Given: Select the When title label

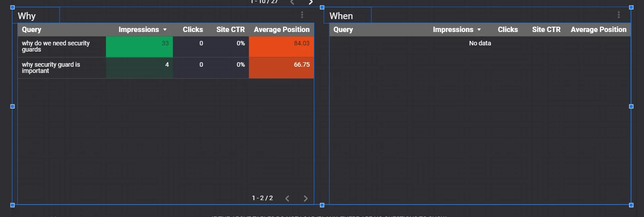Looking at the screenshot, I should click(x=341, y=16).
